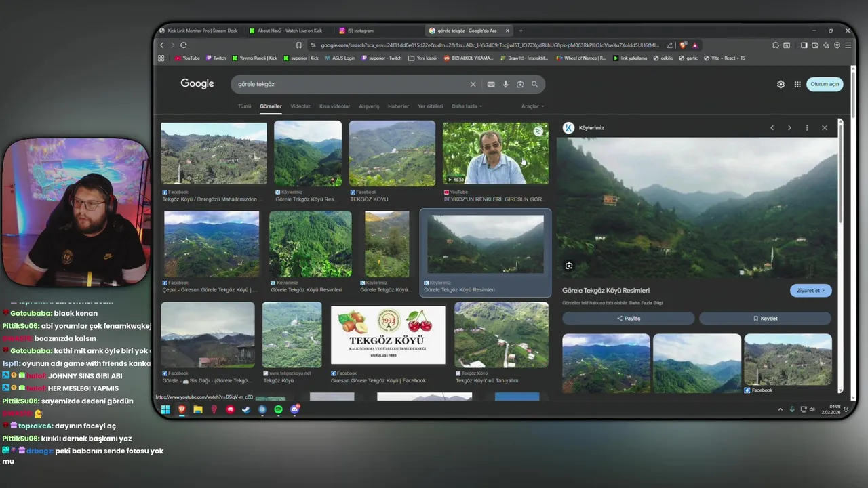Click the large preview image in side panel
The image size is (868, 488).
point(696,207)
